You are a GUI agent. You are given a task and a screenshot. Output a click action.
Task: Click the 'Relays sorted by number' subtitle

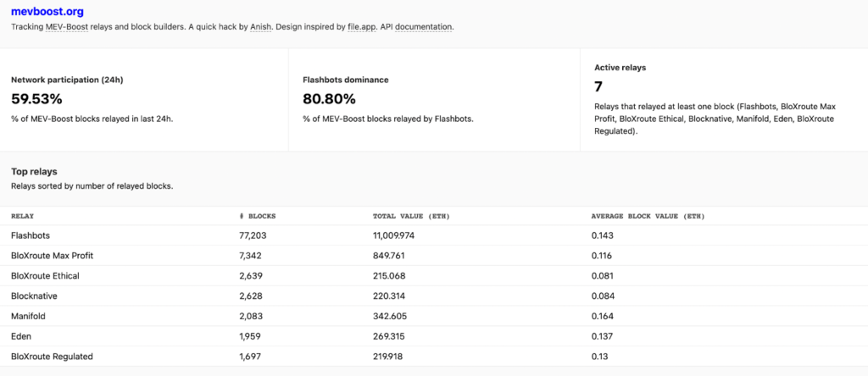click(x=92, y=185)
